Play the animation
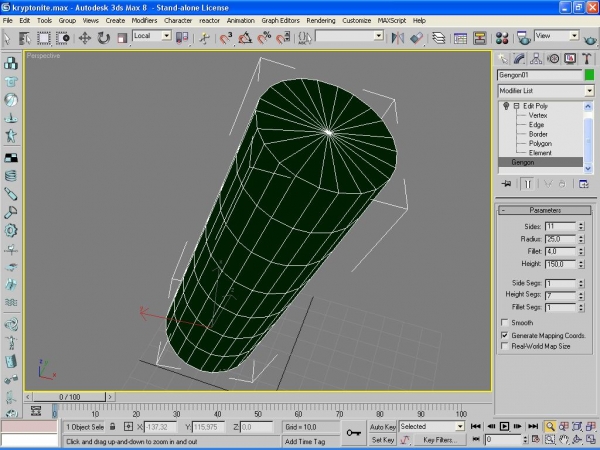The image size is (600, 450). (504, 426)
